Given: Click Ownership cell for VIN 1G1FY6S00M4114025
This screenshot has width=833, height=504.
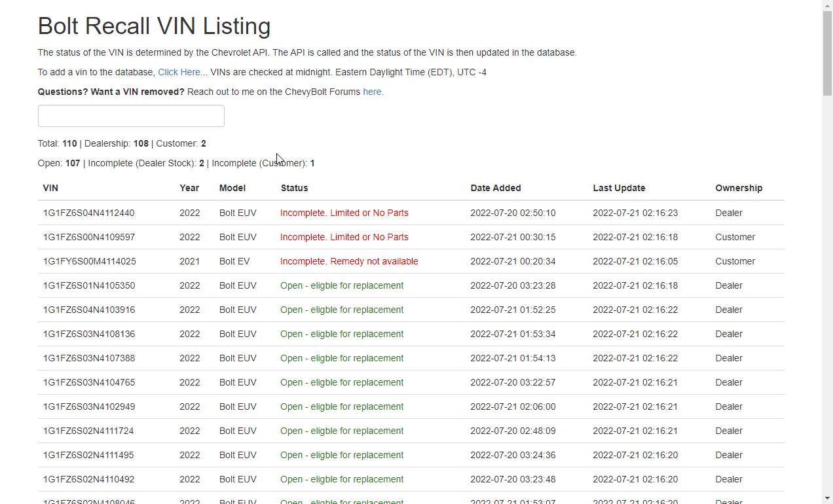Looking at the screenshot, I should click(x=735, y=261).
